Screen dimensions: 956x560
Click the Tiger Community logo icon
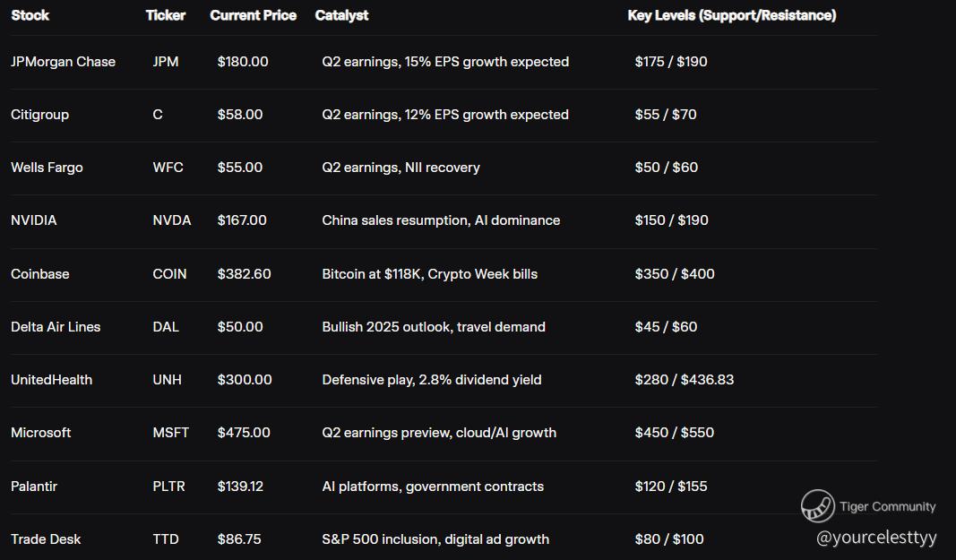point(818,505)
